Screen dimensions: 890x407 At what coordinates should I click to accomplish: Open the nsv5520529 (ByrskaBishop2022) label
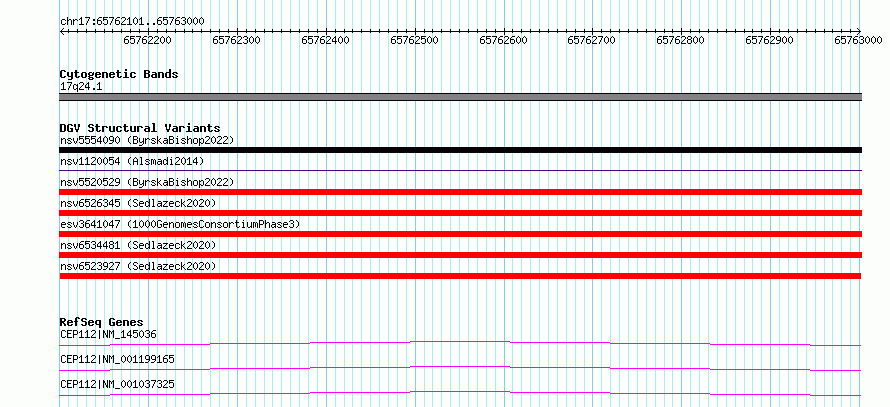click(147, 182)
